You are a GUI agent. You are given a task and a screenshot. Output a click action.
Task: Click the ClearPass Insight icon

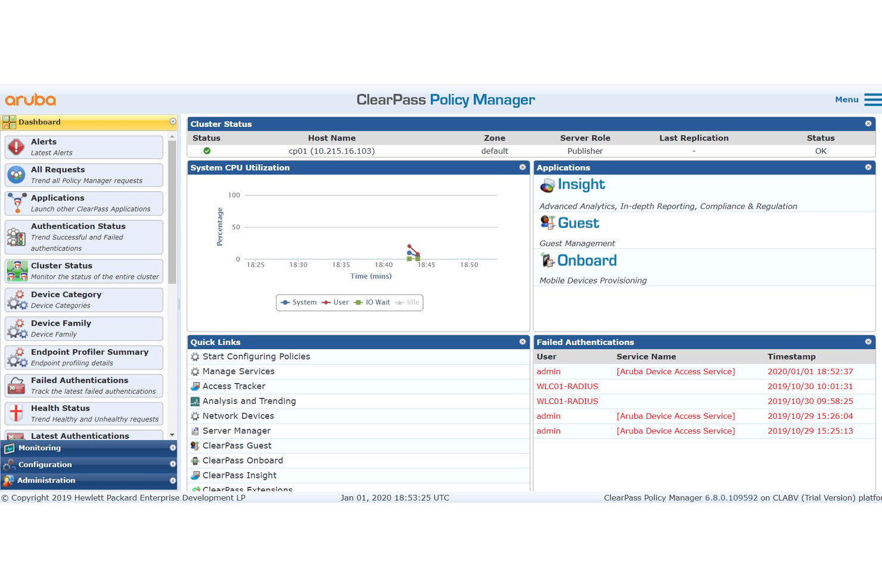[195, 475]
